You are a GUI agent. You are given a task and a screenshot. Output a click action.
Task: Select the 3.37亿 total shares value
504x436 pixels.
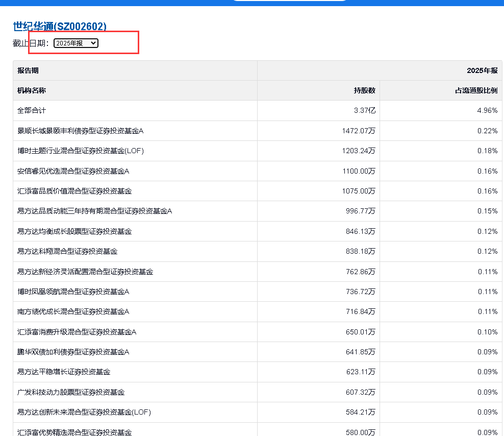365,110
